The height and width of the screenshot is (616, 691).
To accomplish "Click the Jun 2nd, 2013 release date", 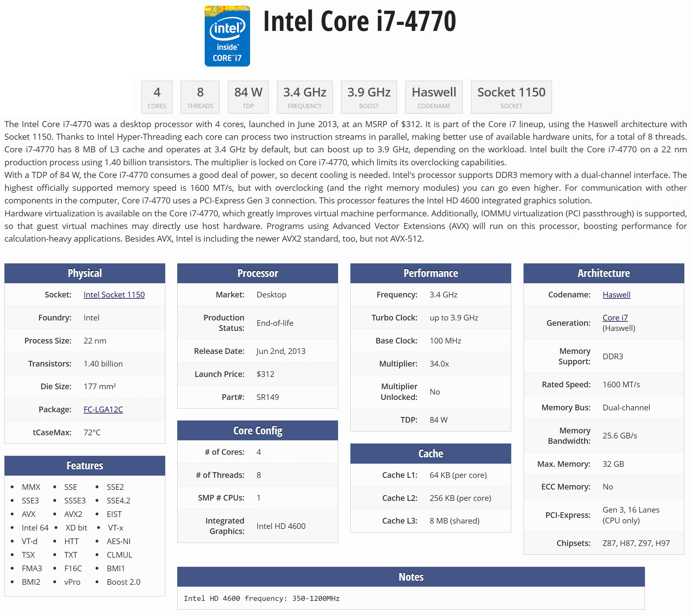I will coord(281,351).
